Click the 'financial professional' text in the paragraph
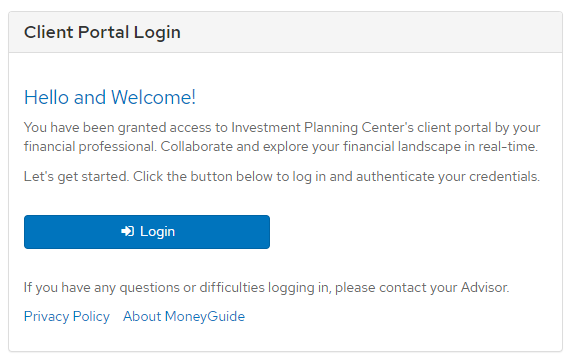Image resolution: width=571 pixels, height=361 pixels. point(90,147)
